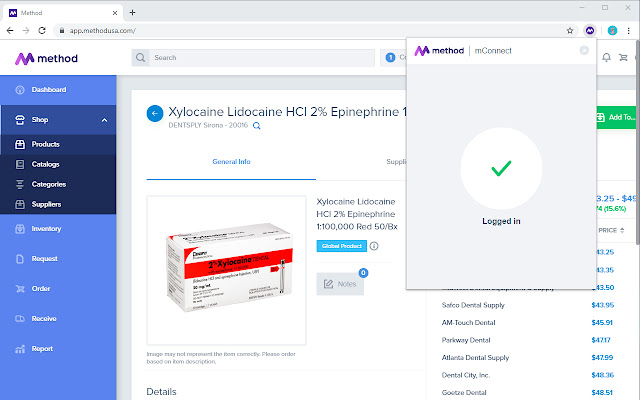Click the address bar URL
640x400 pixels.
tap(102, 31)
